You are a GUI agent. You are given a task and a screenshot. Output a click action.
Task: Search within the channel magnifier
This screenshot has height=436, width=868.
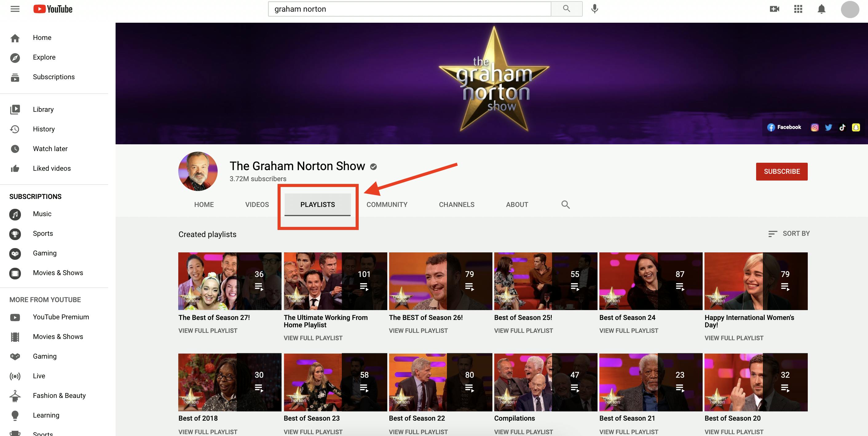click(x=566, y=204)
